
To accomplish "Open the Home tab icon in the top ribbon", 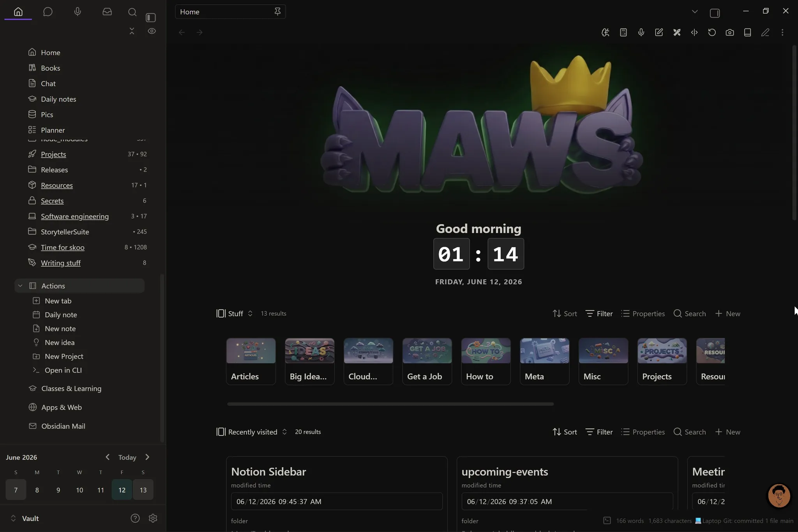I will coord(18,12).
